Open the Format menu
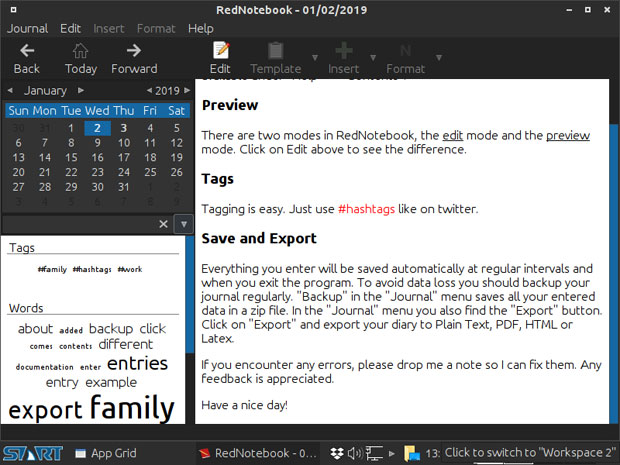Screen dimensions: 620x465 point(156,28)
